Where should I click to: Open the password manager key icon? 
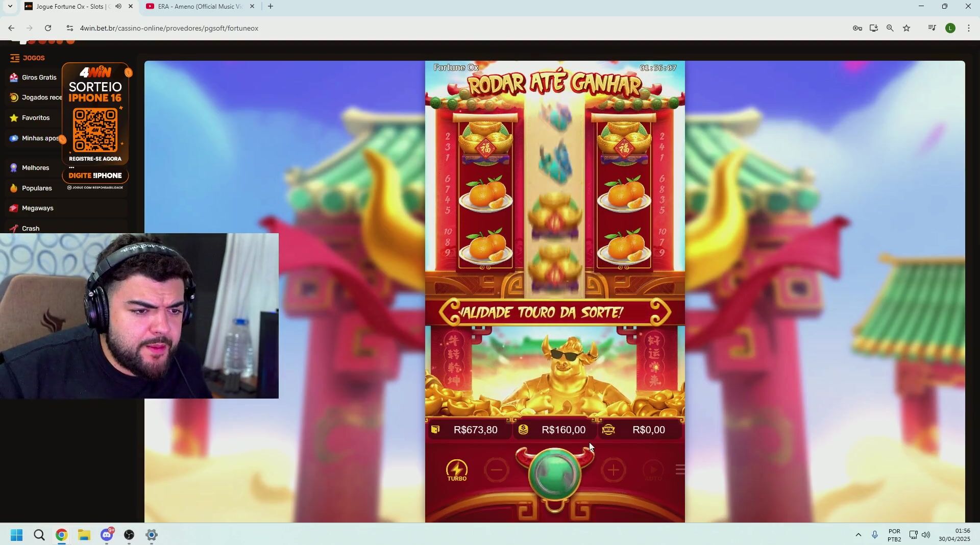click(857, 29)
